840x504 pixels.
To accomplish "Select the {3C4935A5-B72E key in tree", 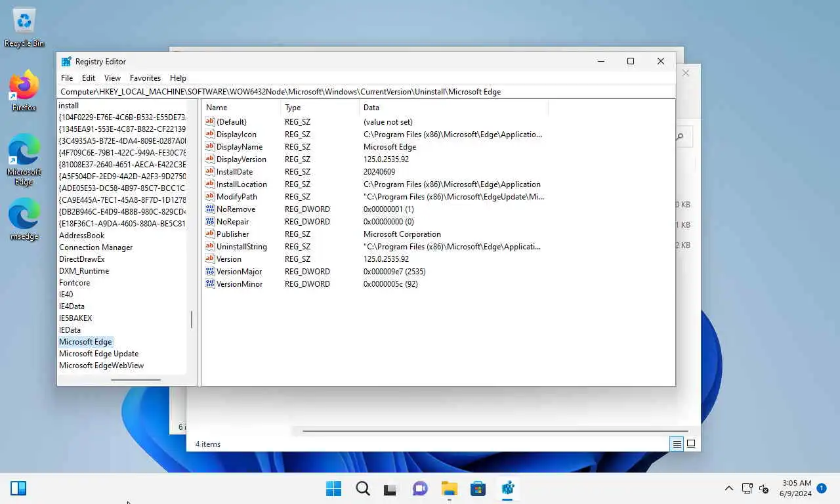I will 123,141.
